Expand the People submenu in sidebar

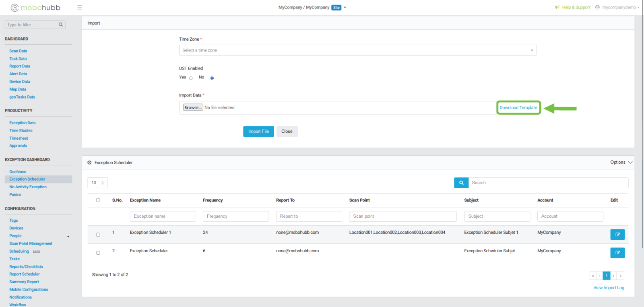pos(68,236)
